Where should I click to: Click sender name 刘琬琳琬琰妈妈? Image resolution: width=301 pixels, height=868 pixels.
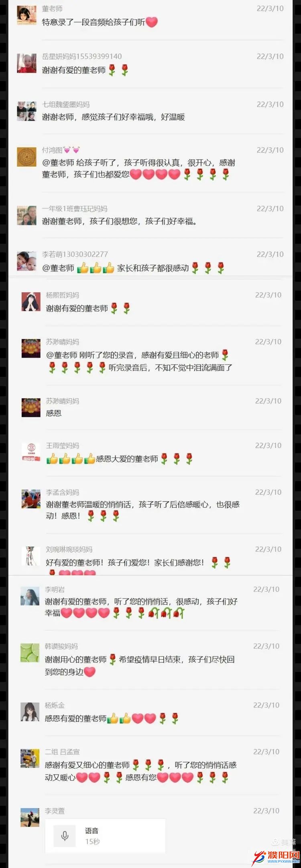69,549
